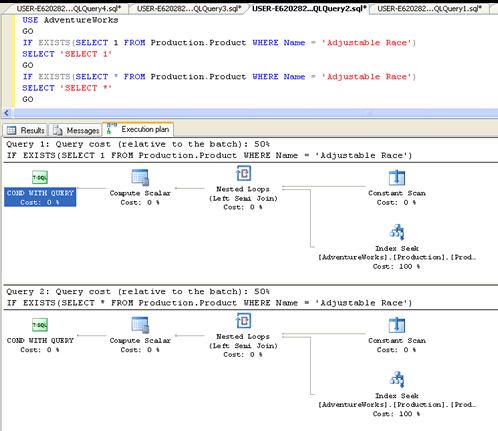Screen dimensions: 498x431
Task: Click Query 2 Index Seek Cost 100% label
Action: [396, 414]
